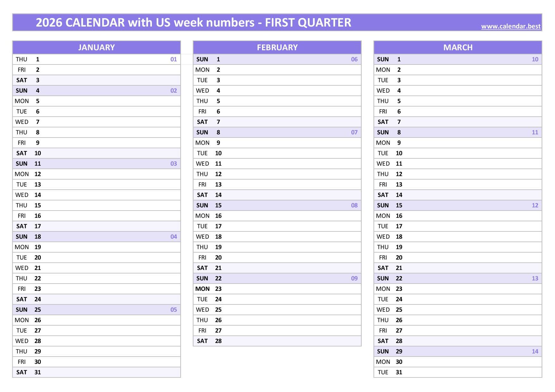Select Tuesday March 31 row
The width and height of the screenshot is (555, 392).
[x=458, y=372]
